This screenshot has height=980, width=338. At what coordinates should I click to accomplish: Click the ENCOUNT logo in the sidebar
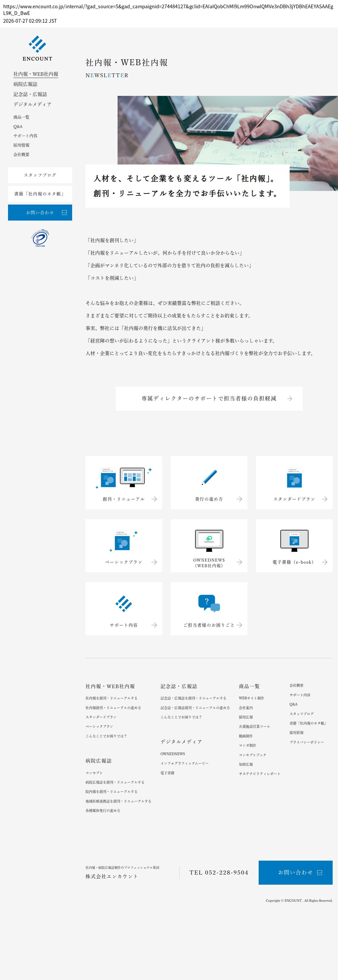click(x=37, y=48)
